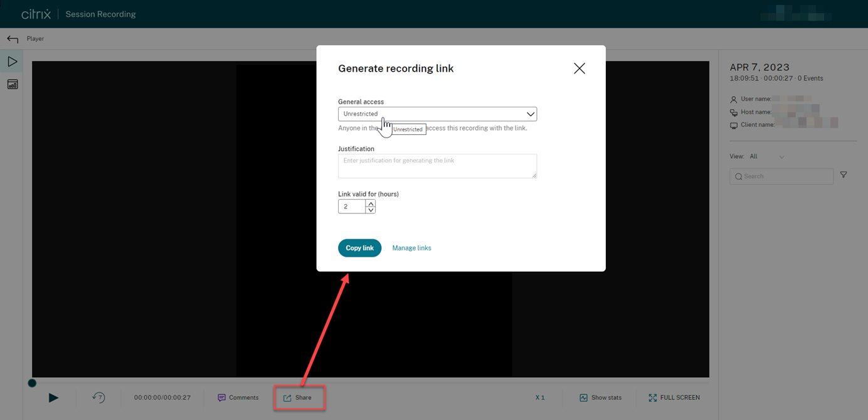Expand the View: All dropdown
Image resolution: width=868 pixels, height=420 pixels.
782,156
